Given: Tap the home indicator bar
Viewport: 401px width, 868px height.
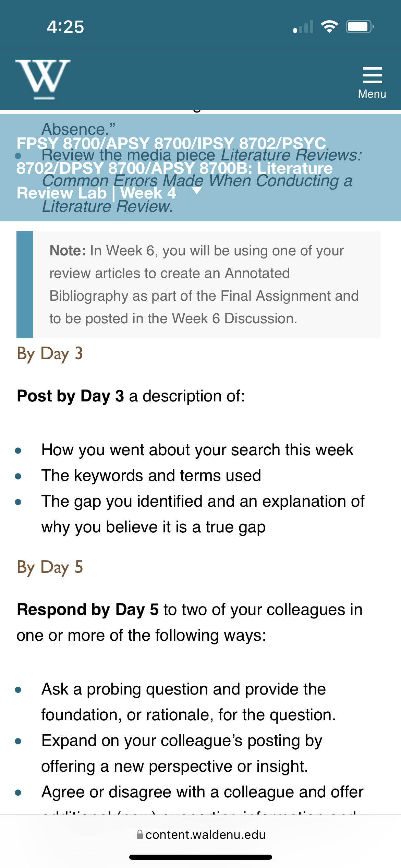Looking at the screenshot, I should (x=200, y=857).
